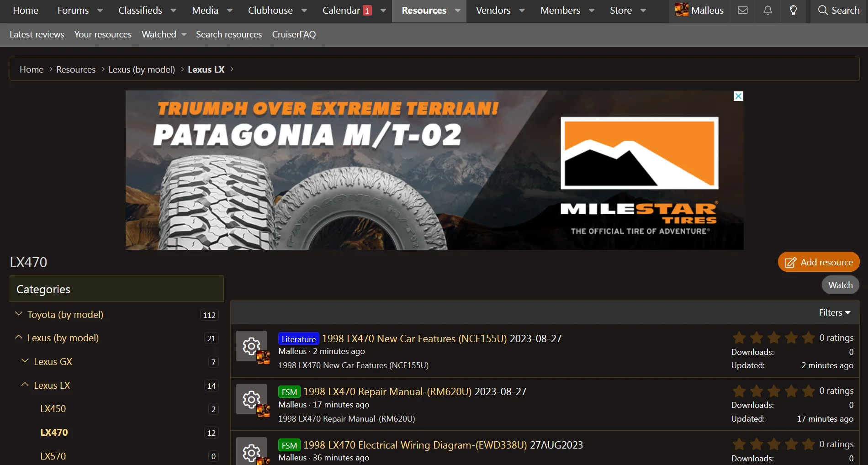Click the lightbulb style toggle icon
Image resolution: width=868 pixels, height=465 pixels.
[x=793, y=11]
